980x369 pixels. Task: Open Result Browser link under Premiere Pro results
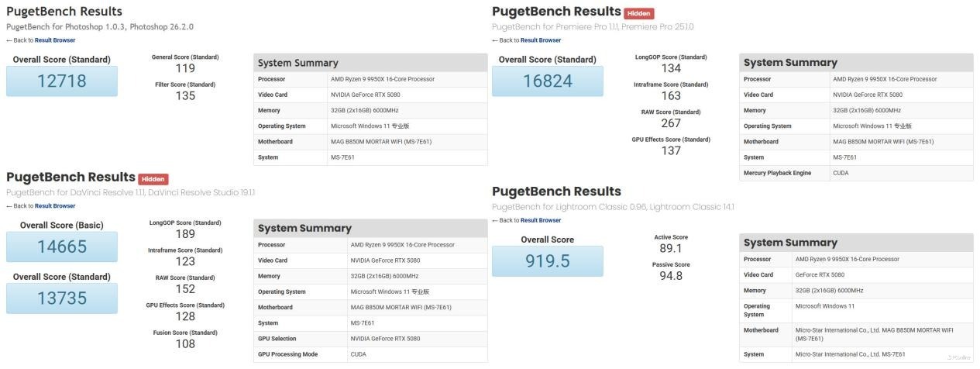click(x=541, y=40)
